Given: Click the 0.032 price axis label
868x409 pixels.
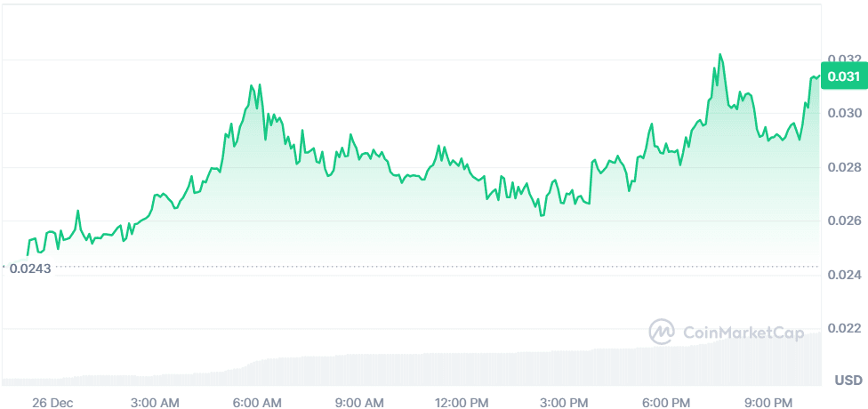Looking at the screenshot, I should [x=844, y=60].
